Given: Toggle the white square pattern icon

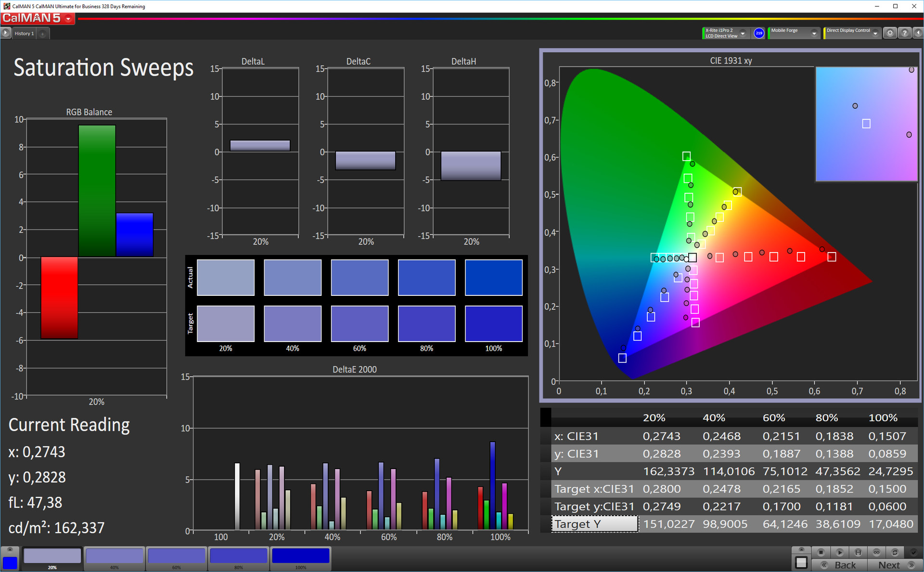Looking at the screenshot, I should 801,562.
